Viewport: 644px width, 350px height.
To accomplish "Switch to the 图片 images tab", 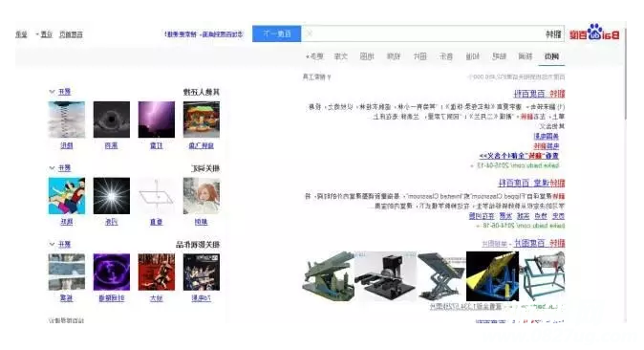I will (420, 56).
